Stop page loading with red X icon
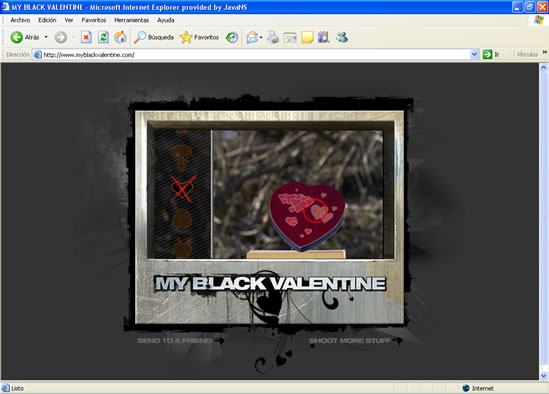The width and height of the screenshot is (549, 394). [86, 37]
